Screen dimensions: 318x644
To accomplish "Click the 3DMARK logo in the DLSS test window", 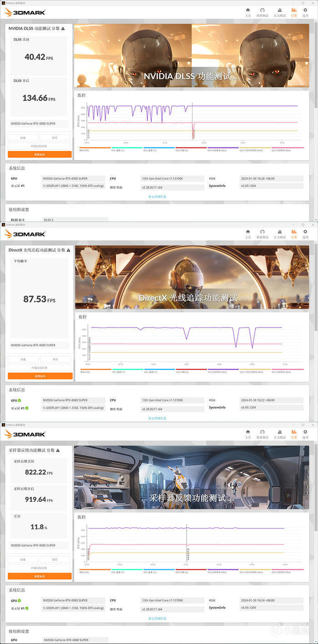I will [25, 12].
